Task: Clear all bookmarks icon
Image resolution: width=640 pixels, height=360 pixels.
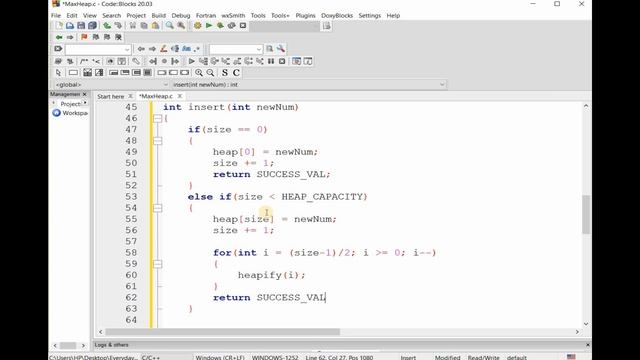Action: coord(118,37)
